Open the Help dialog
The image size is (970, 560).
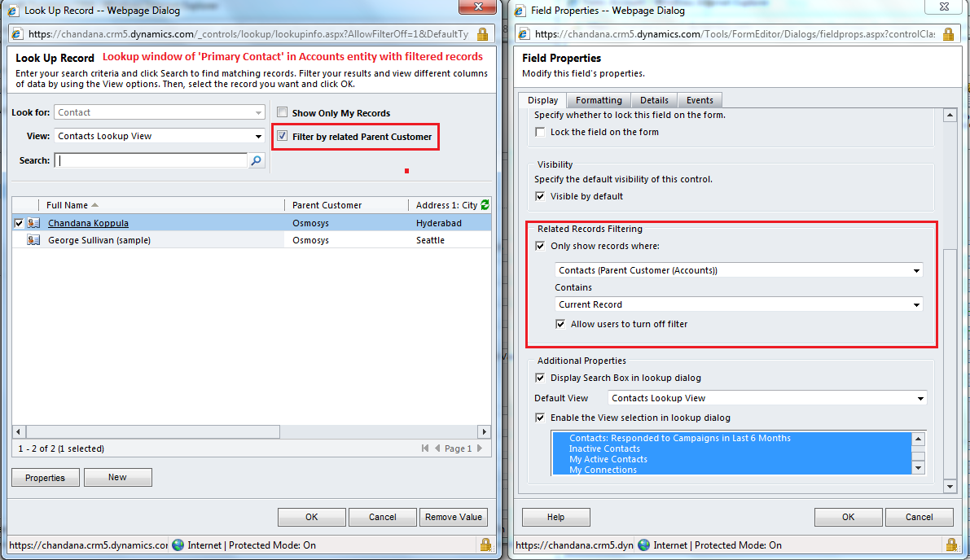(555, 516)
